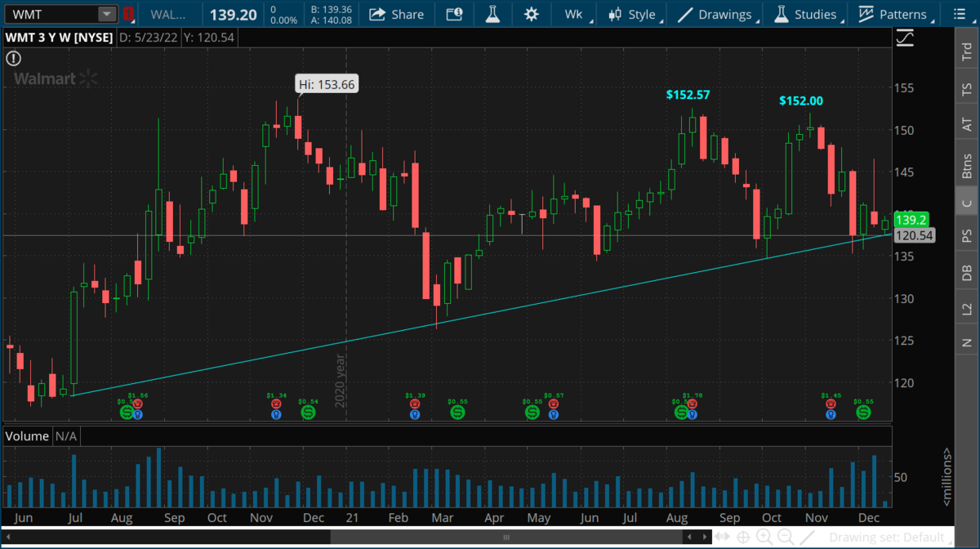The image size is (980, 549).
Task: Click the earnings icon marked $1.39
Action: [x=415, y=403]
